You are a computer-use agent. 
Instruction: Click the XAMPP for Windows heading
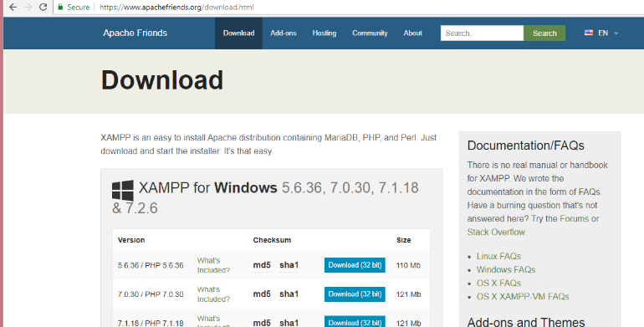coord(265,197)
